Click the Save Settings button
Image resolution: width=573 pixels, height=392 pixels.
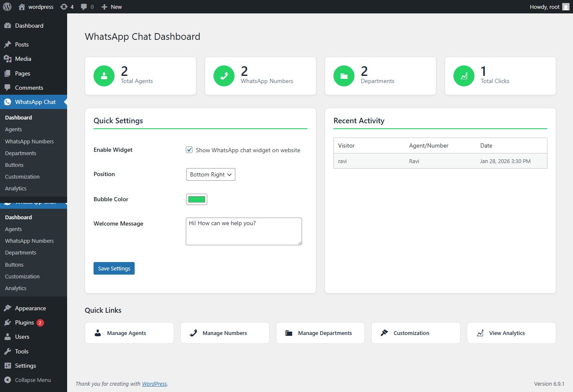(114, 268)
